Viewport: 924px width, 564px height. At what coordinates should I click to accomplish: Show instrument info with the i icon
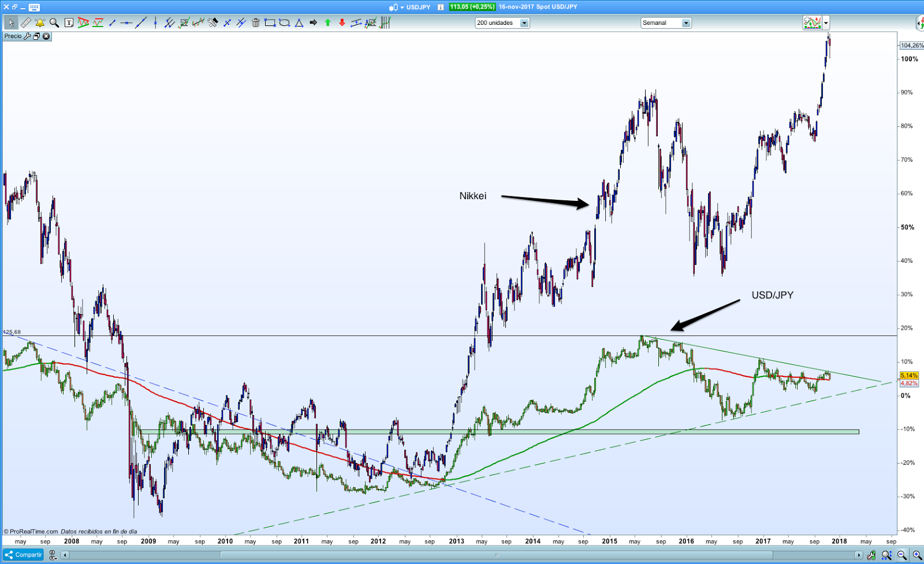(441, 8)
